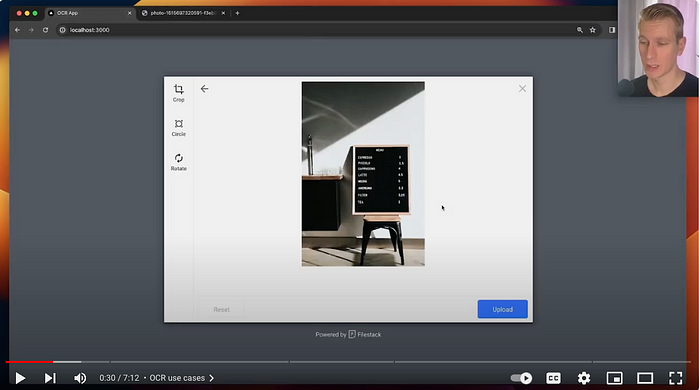The height and width of the screenshot is (390, 700).
Task: Switch to the OCR App browser tab
Action: (x=90, y=13)
